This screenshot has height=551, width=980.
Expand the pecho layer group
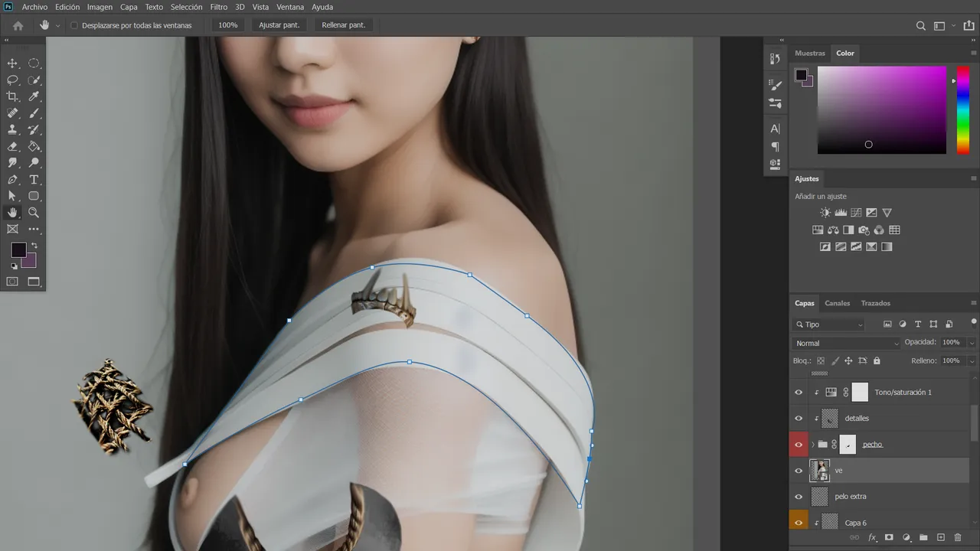[x=813, y=445]
